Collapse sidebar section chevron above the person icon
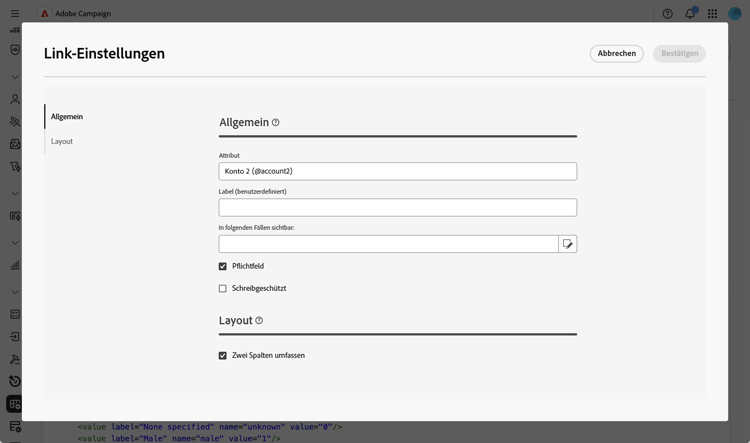Image resolution: width=750 pixels, height=443 pixels. coord(15,77)
